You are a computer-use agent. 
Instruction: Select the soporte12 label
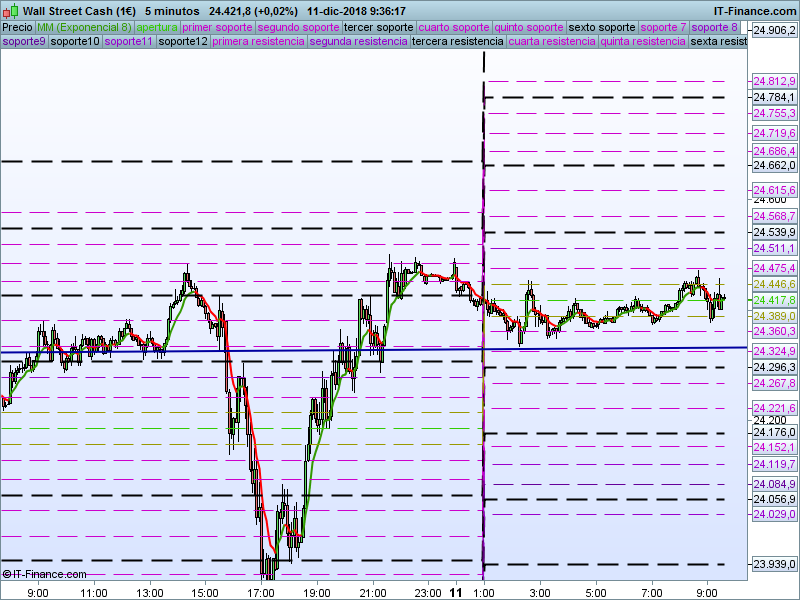coord(183,41)
